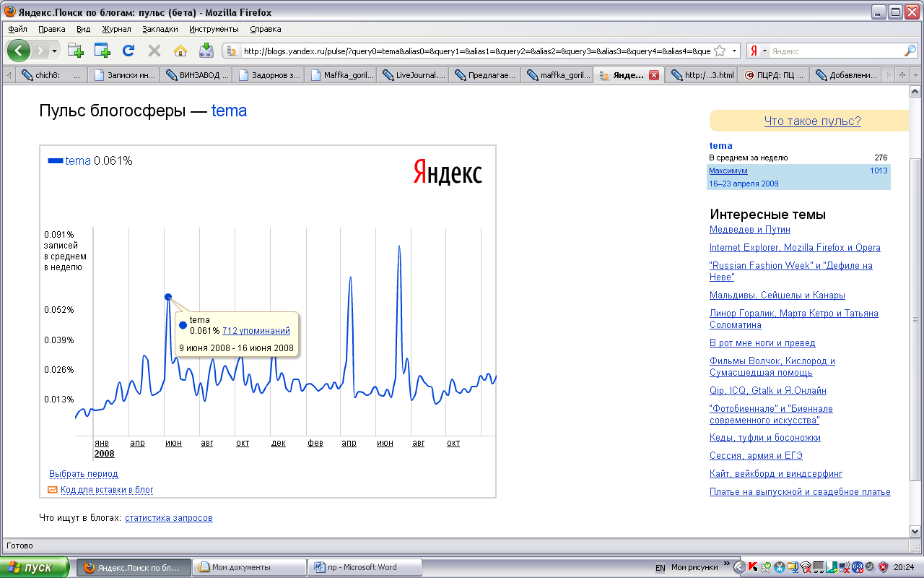Image resolution: width=924 pixels, height=578 pixels.
Task: Open 'Кеды, туфли и босоножки' topic
Action: pyautogui.click(x=764, y=438)
